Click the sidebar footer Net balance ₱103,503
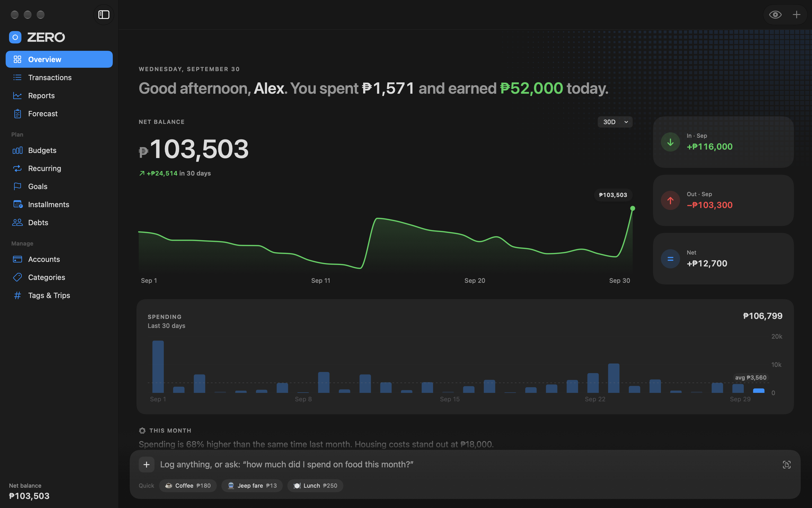 tap(29, 492)
